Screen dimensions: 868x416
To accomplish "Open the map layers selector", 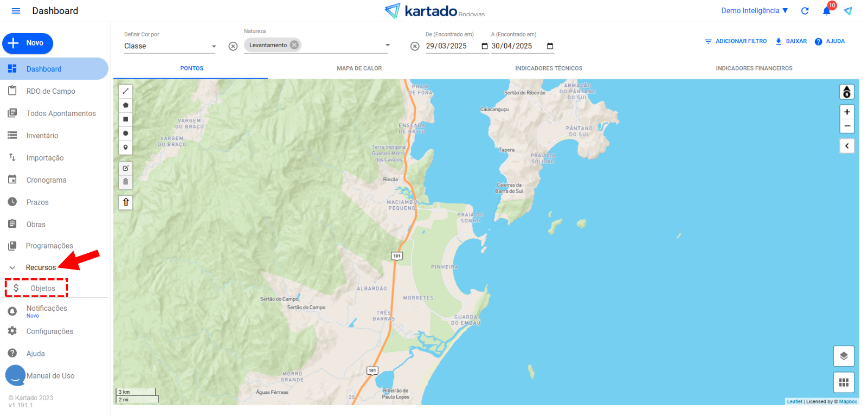I will click(x=844, y=356).
